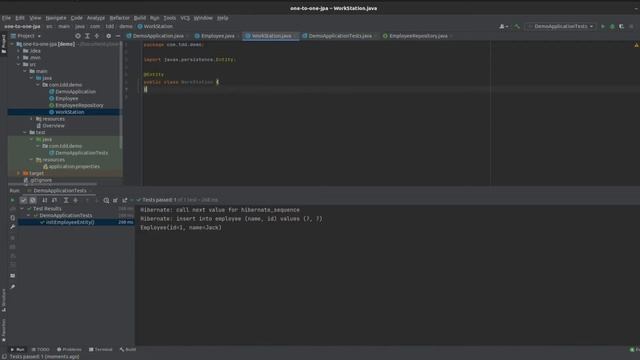Collapse the main folder arrow
The width and height of the screenshot is (640, 360).
[x=25, y=71]
